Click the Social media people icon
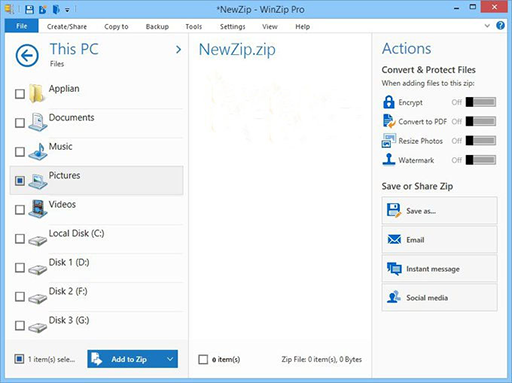The height and width of the screenshot is (383, 512). click(394, 297)
